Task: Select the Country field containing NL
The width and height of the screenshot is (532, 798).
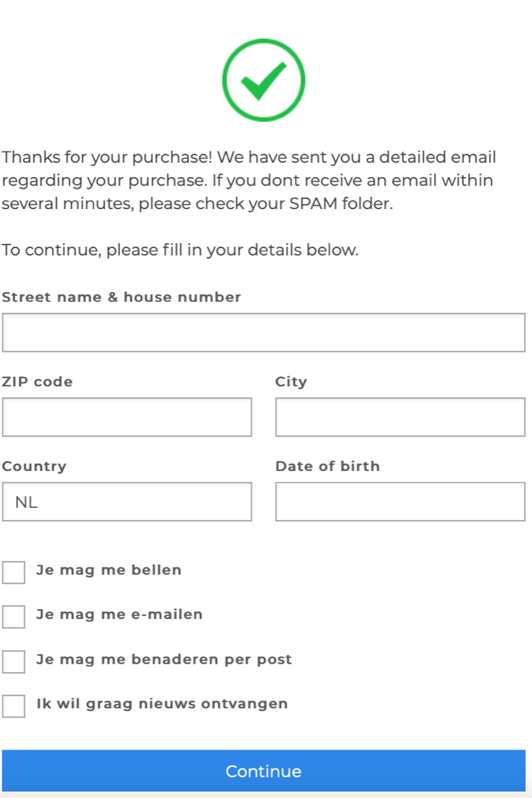Action: tap(127, 501)
